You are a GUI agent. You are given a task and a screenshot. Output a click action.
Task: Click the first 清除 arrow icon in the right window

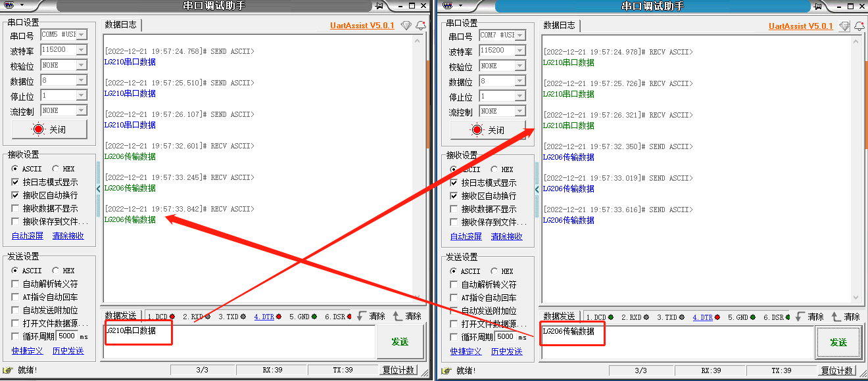[x=800, y=317]
